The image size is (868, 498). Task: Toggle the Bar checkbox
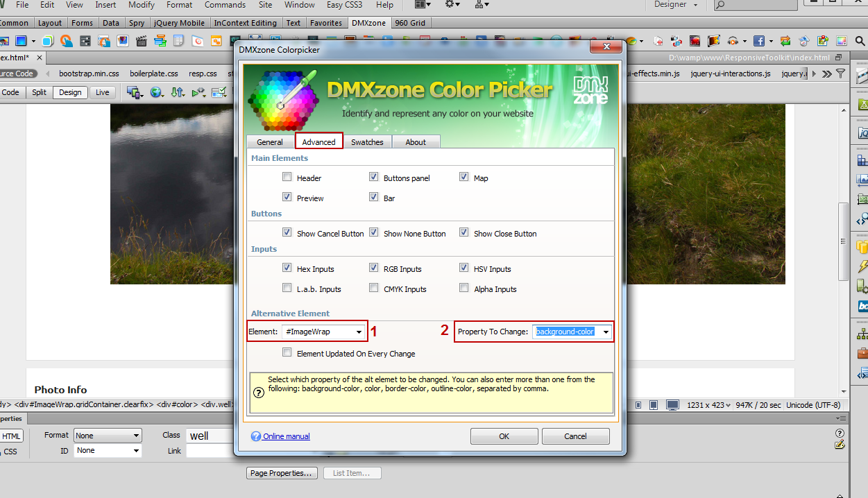(x=374, y=197)
